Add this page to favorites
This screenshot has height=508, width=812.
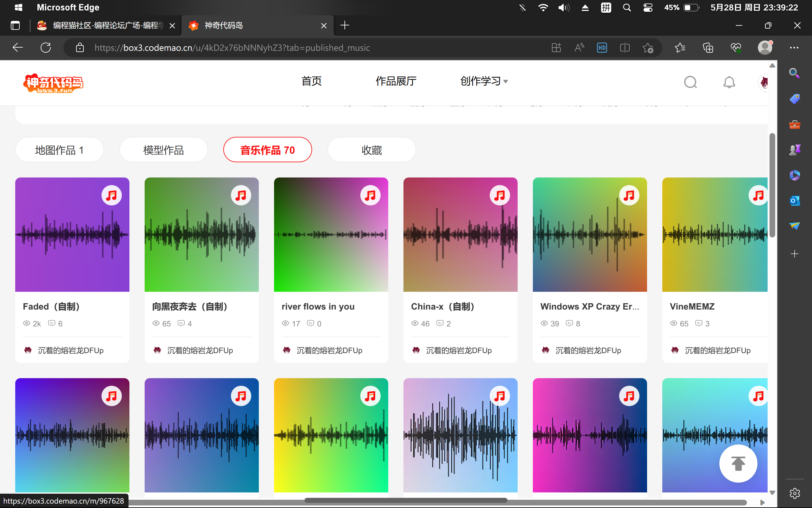(648, 48)
